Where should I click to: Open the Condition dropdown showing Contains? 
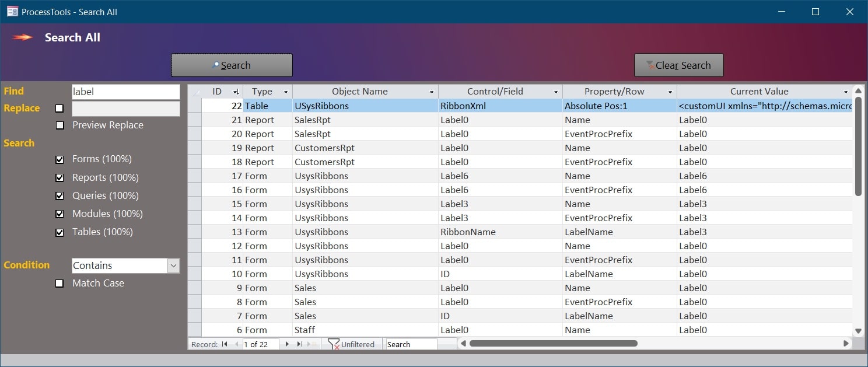coord(173,265)
